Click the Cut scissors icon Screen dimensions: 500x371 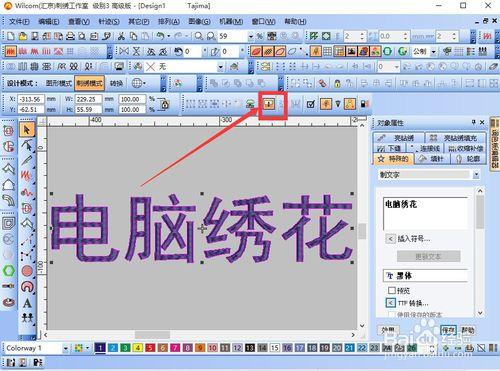[x=121, y=36]
